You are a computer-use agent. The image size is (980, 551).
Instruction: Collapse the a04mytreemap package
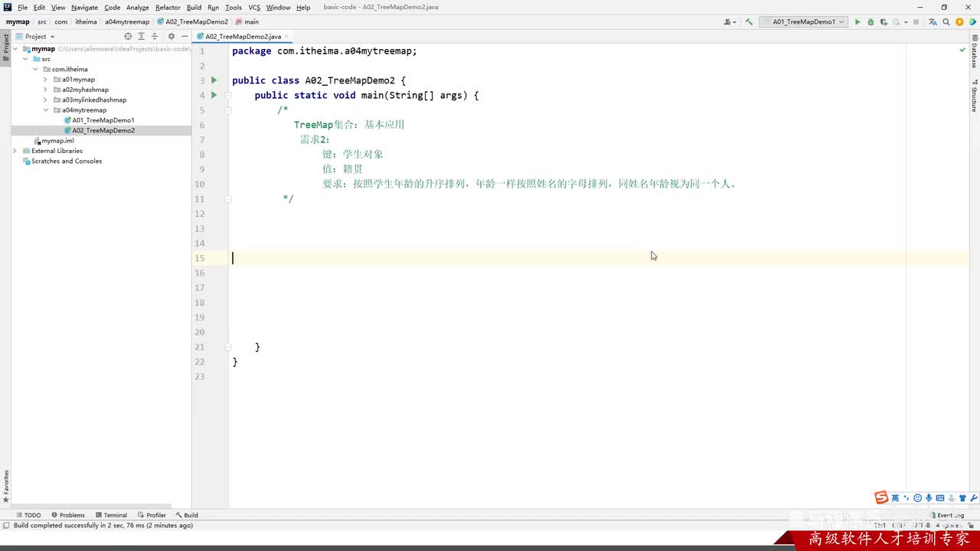46,110
